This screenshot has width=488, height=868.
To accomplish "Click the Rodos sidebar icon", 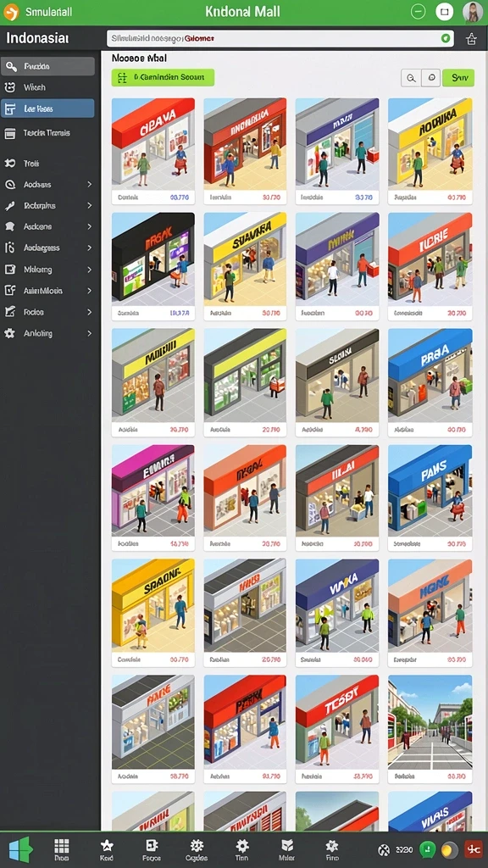I will click(9, 312).
